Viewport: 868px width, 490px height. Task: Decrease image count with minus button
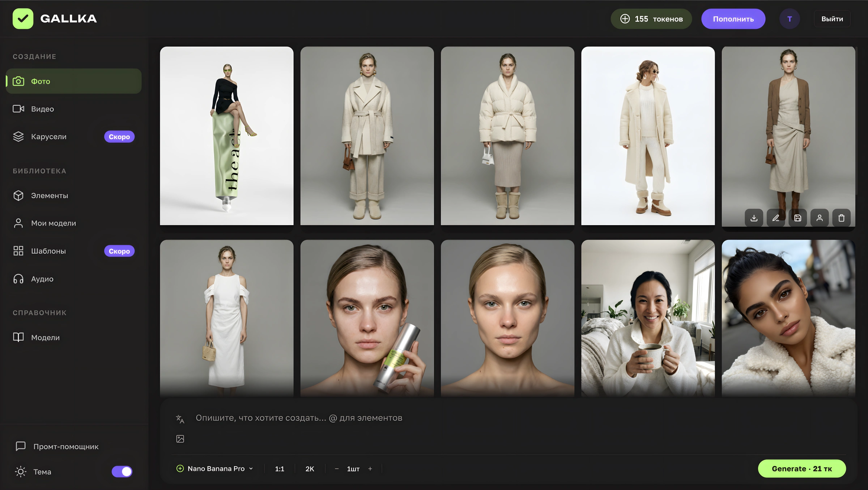[x=337, y=469]
